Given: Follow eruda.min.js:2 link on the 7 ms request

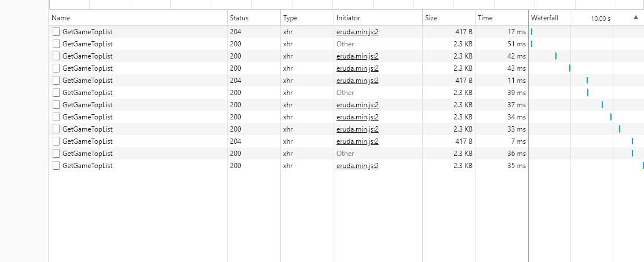Looking at the screenshot, I should (357, 141).
